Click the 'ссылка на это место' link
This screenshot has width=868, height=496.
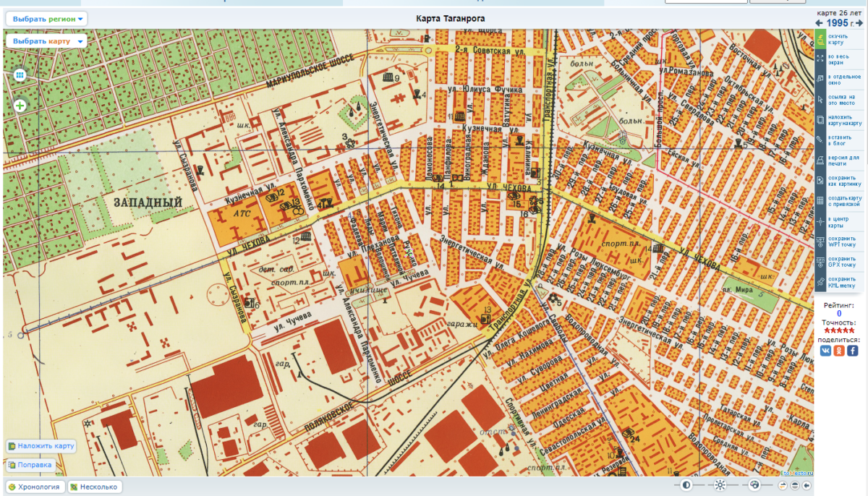coord(842,100)
